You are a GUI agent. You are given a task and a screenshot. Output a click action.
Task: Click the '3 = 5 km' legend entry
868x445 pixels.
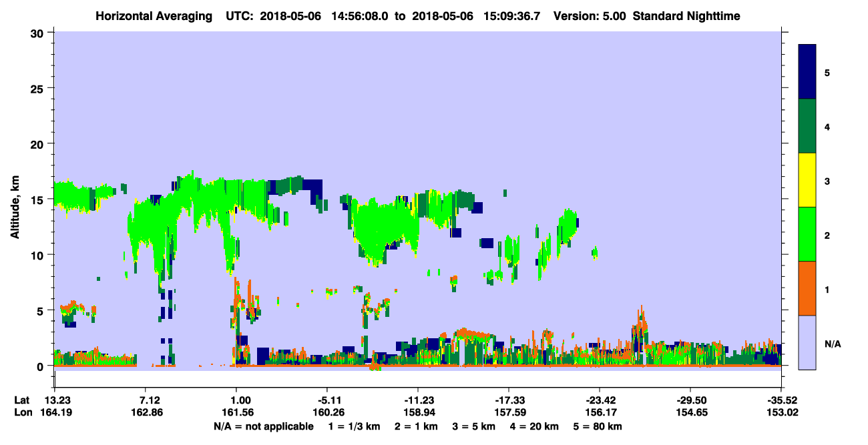pyautogui.click(x=474, y=426)
